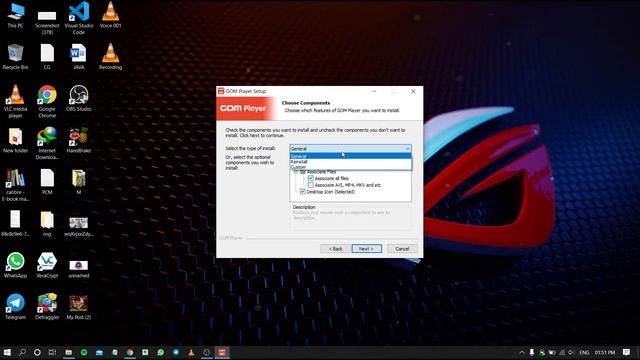Select the rog folder on desktop
This screenshot has width=640, height=360.
click(x=47, y=223)
